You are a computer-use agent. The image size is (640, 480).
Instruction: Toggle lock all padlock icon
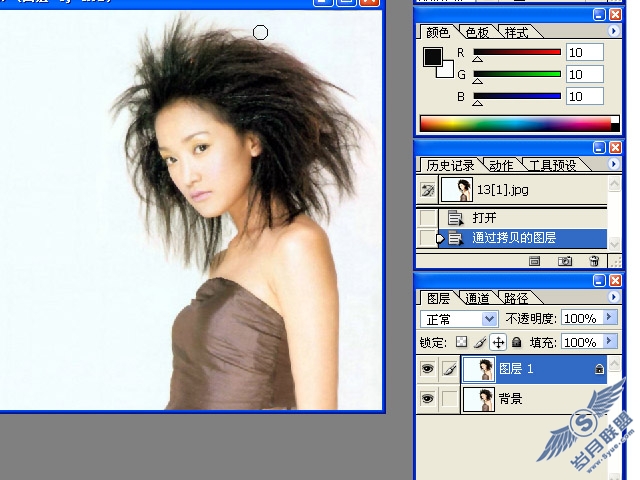coord(517,342)
